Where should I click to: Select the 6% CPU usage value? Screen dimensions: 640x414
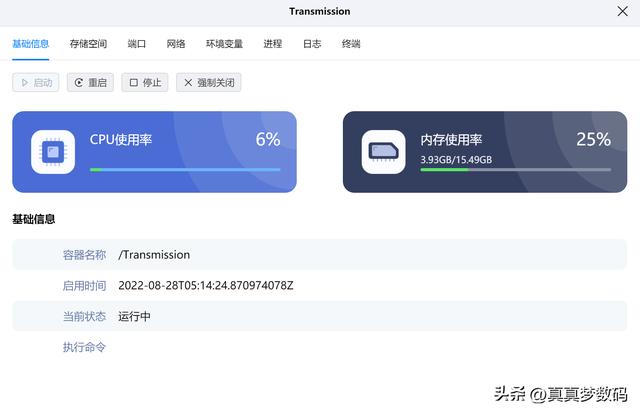pos(268,139)
